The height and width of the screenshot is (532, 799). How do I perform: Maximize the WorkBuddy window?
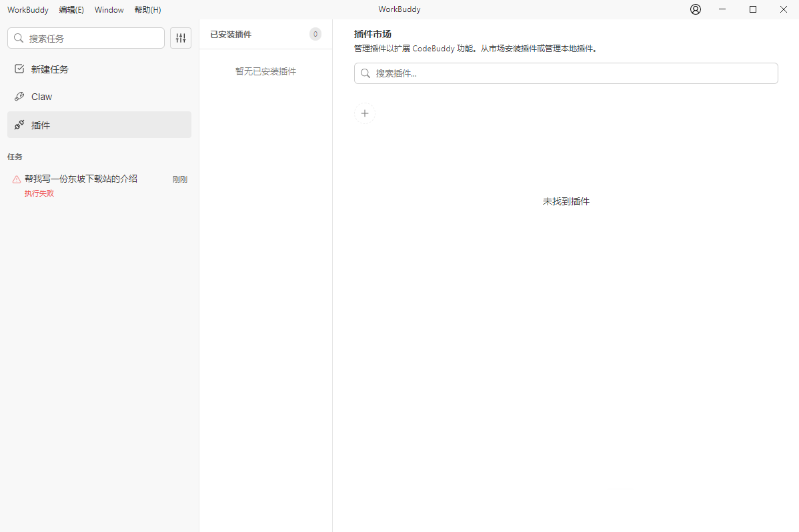[753, 9]
